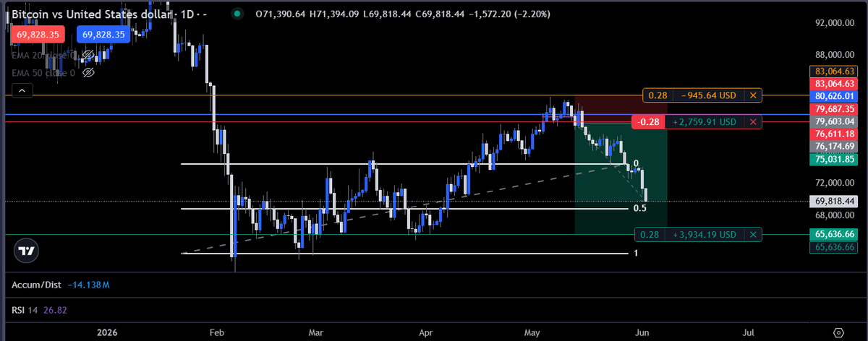The height and width of the screenshot is (341, 868).
Task: Click the 0.28 quantity on green take profit label
Action: tap(650, 235)
